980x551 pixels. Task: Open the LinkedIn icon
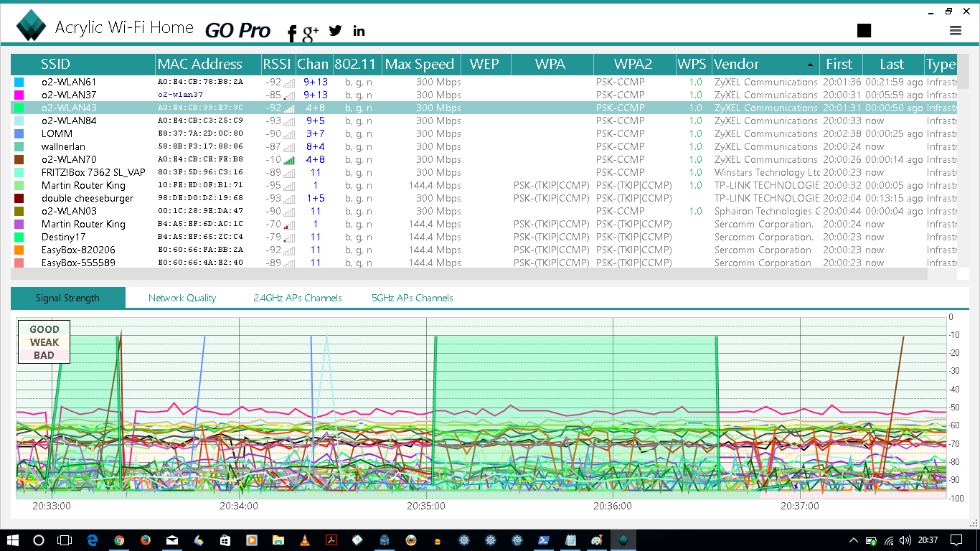[x=359, y=30]
